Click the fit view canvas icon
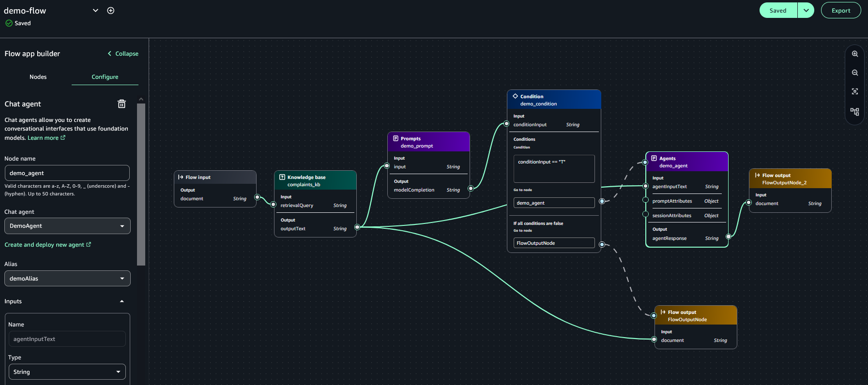 (855, 92)
